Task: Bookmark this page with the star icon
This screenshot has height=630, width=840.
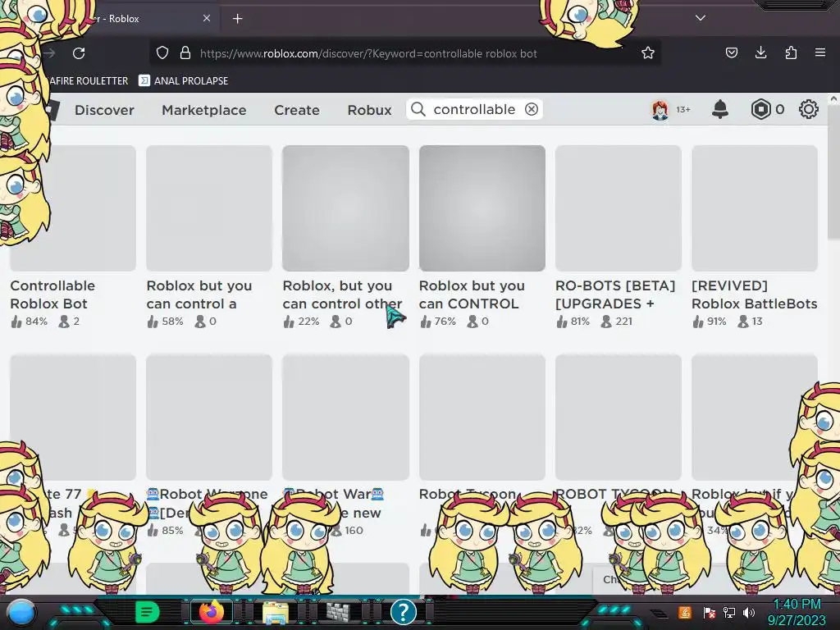Action: 648,52
